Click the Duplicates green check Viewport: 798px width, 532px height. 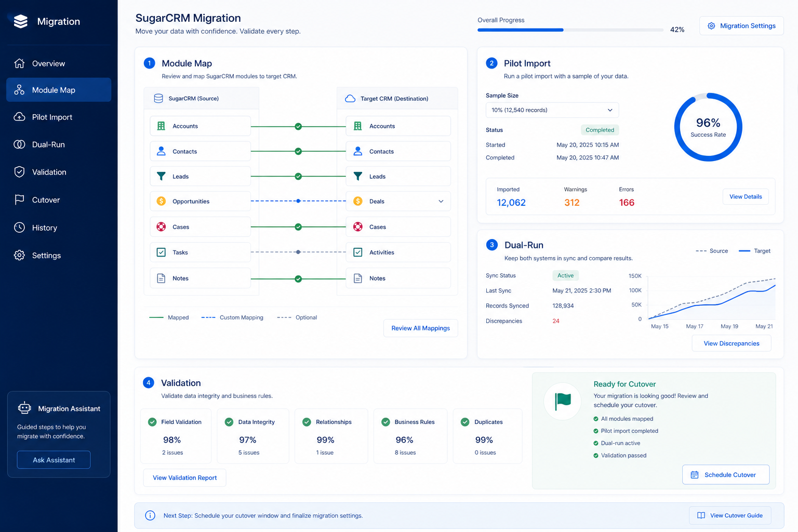(465, 422)
